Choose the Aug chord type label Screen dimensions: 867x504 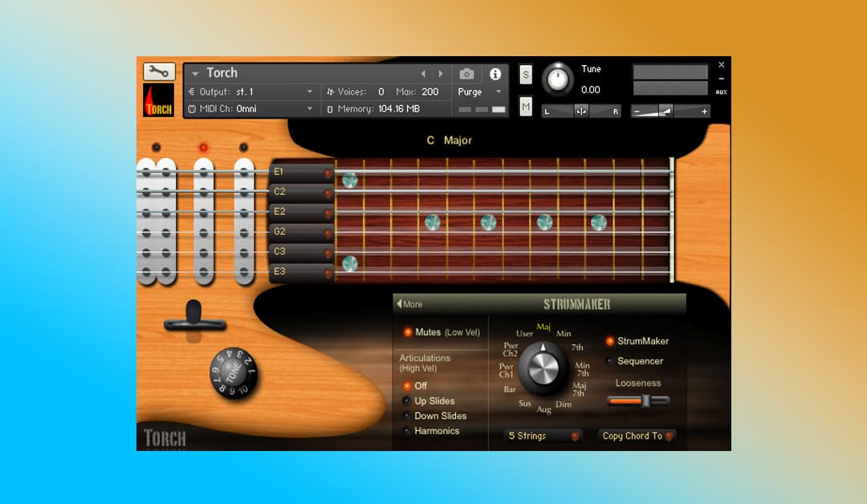point(543,409)
